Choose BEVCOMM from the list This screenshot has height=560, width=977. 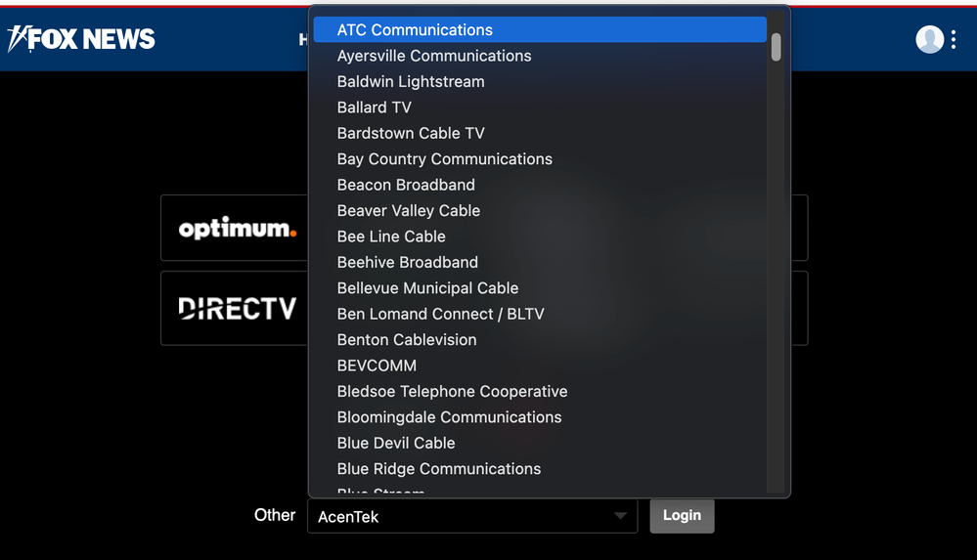pyautogui.click(x=377, y=366)
